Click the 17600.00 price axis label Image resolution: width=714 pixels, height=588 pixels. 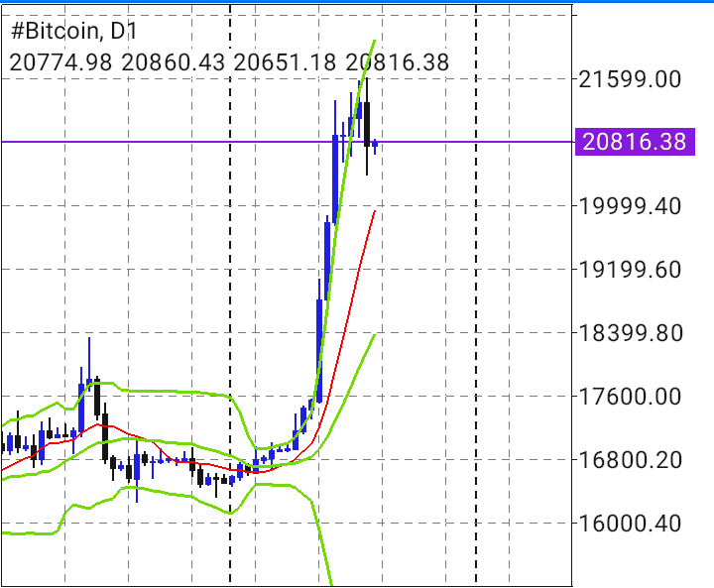[630, 397]
